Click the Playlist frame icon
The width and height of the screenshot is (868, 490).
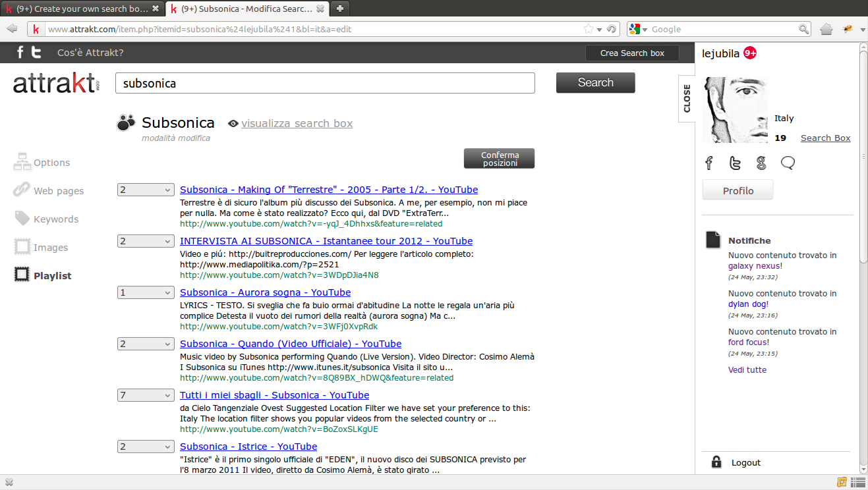tap(22, 275)
